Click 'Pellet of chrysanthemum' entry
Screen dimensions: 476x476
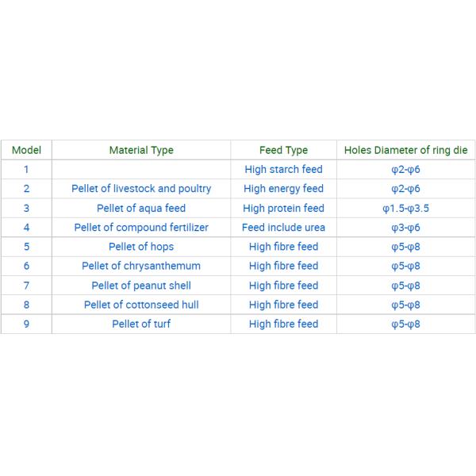[141, 266]
